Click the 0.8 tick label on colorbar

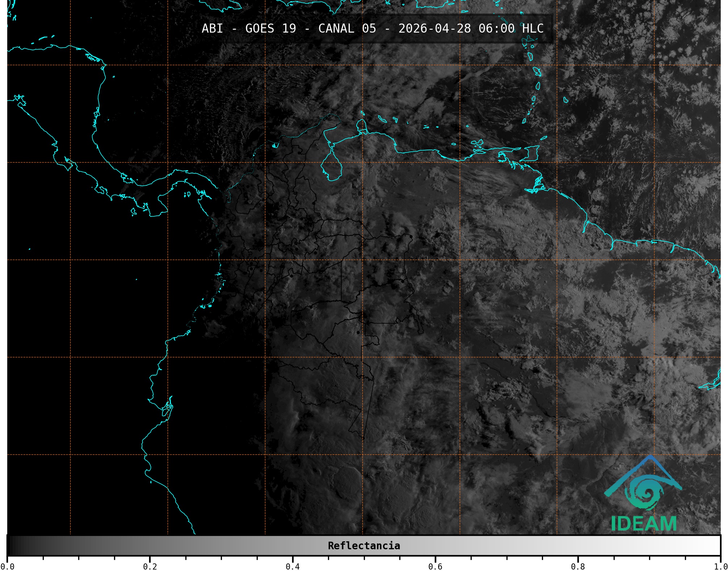click(x=578, y=567)
